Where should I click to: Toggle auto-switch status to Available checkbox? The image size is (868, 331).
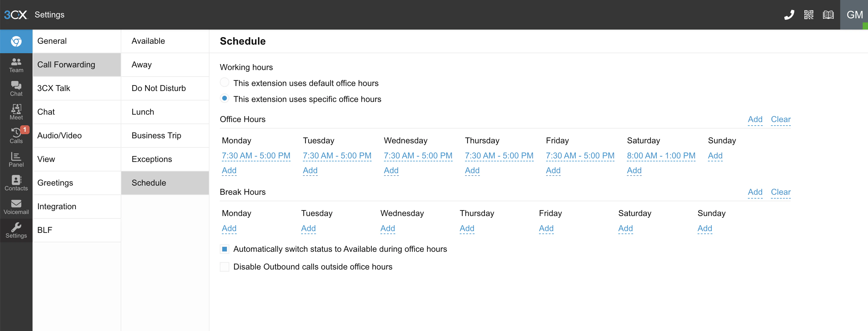[x=225, y=249]
